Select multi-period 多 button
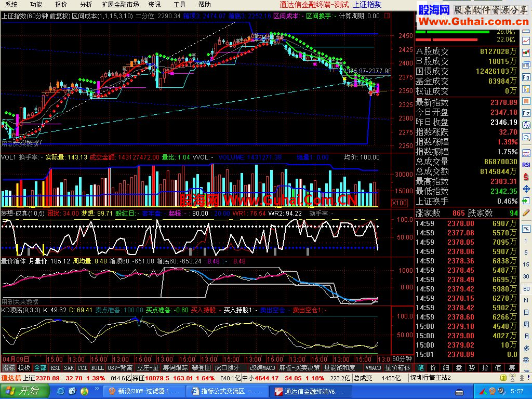 click(526, 349)
